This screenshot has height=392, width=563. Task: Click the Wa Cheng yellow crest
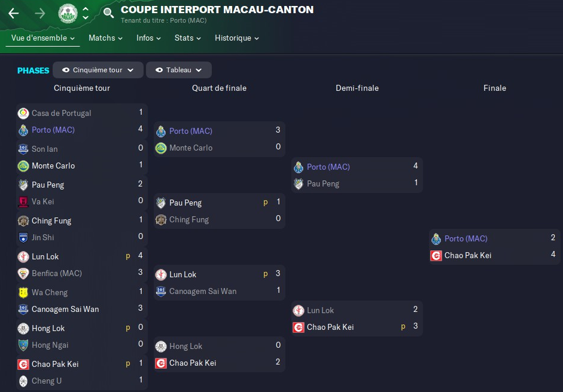click(23, 292)
